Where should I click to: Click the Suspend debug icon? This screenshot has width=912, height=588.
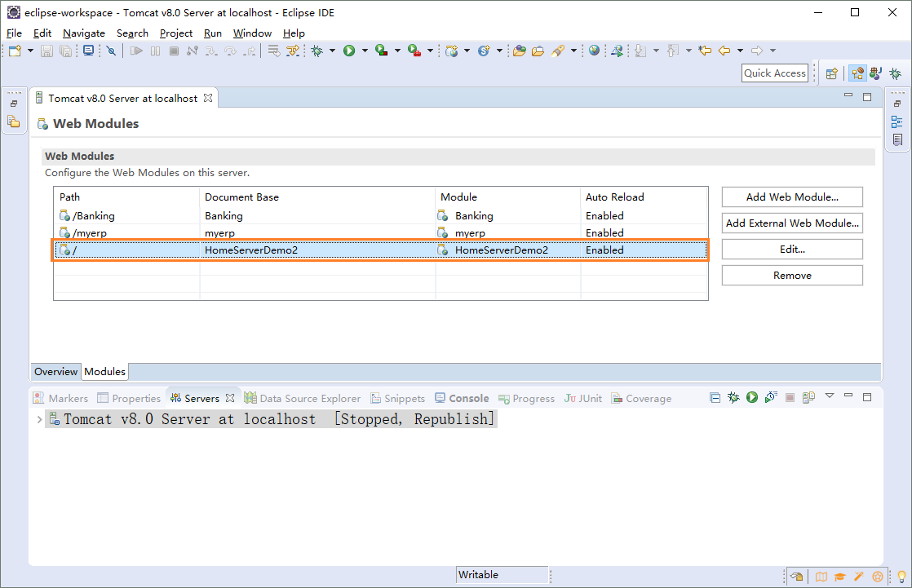tap(155, 51)
